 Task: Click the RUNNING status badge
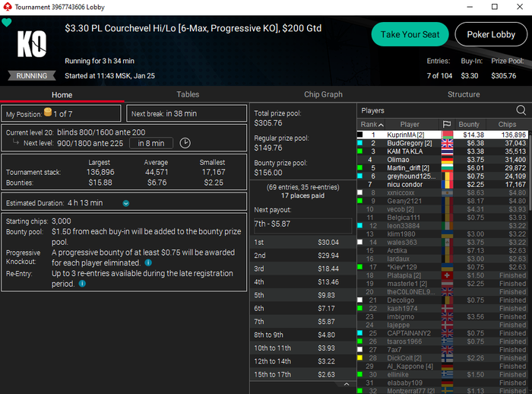[x=32, y=76]
